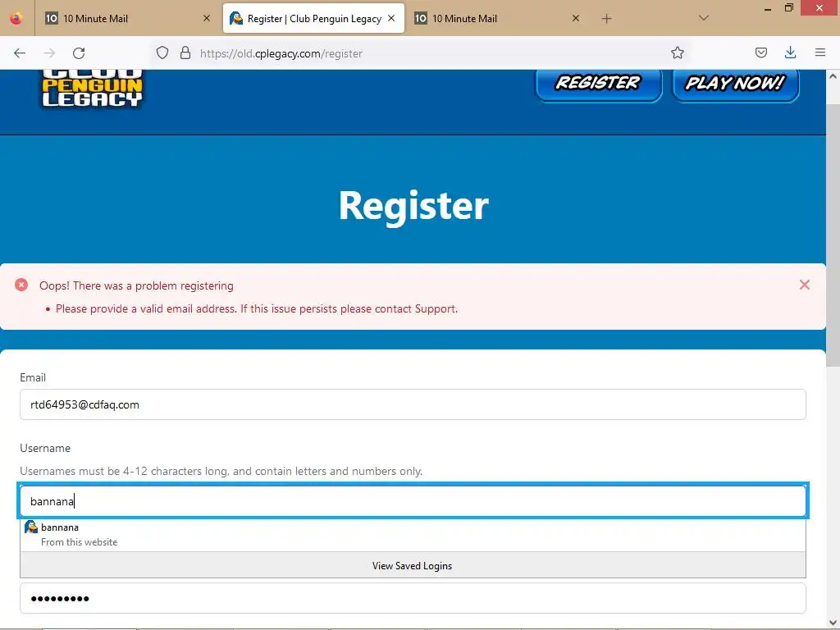Reload the current page
The height and width of the screenshot is (630, 840).
pyautogui.click(x=79, y=53)
